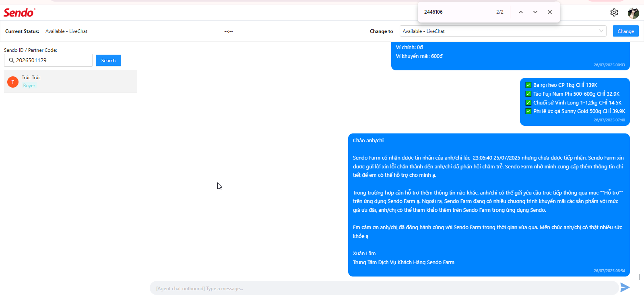This screenshot has height=295, width=644.
Task: Click the 26/07/2025 00:03 timestamp
Action: (609, 65)
